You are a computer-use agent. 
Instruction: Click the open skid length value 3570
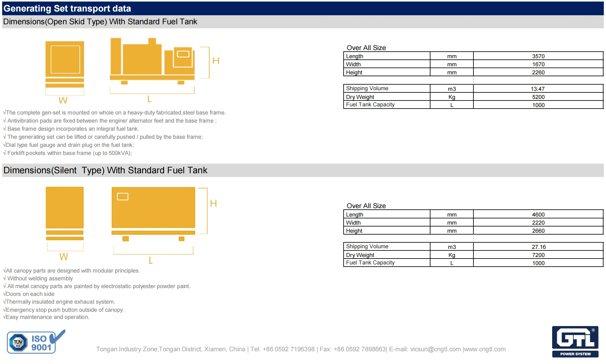(x=538, y=56)
